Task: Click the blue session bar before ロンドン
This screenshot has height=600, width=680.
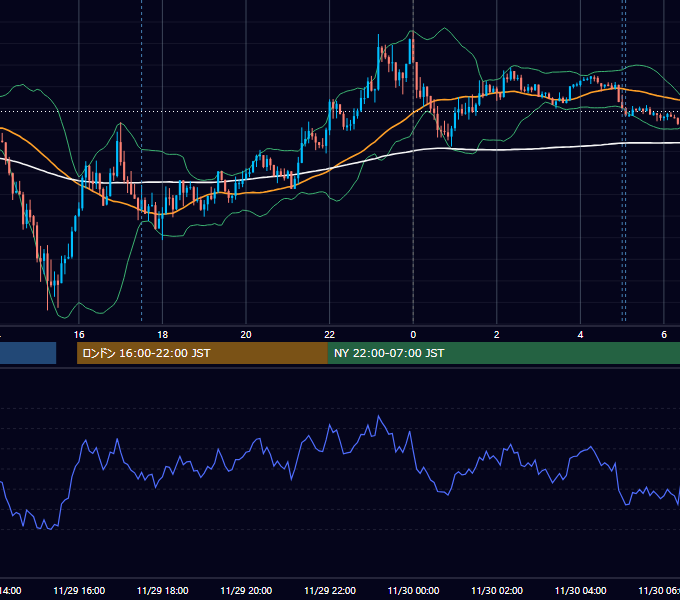Action: pyautogui.click(x=28, y=353)
